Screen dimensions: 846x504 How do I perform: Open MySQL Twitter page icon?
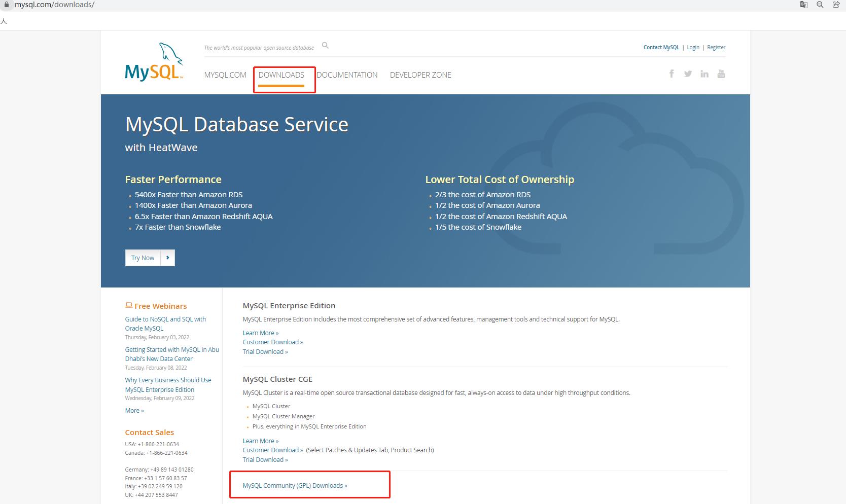tap(688, 74)
